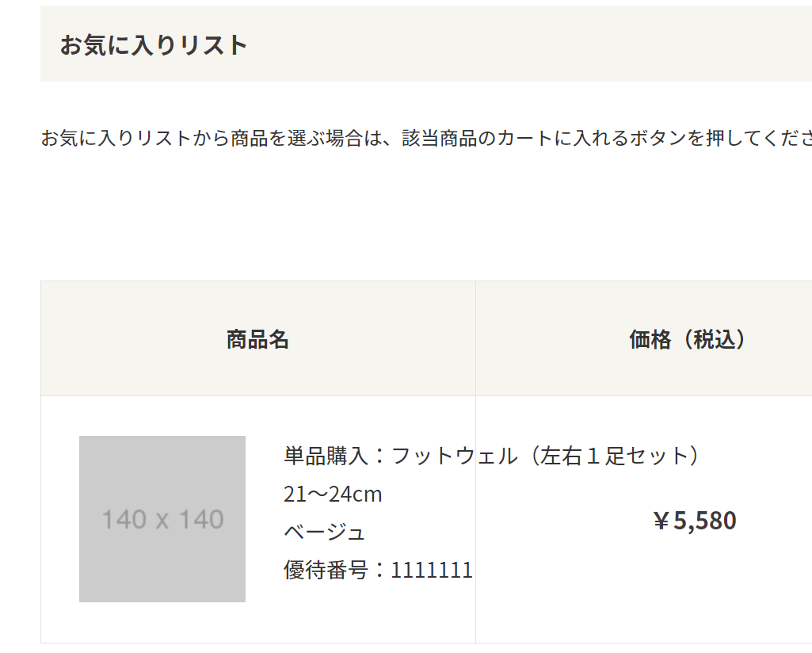
Task: Click the 140 x 140 product thumbnail
Action: pyautogui.click(x=162, y=519)
